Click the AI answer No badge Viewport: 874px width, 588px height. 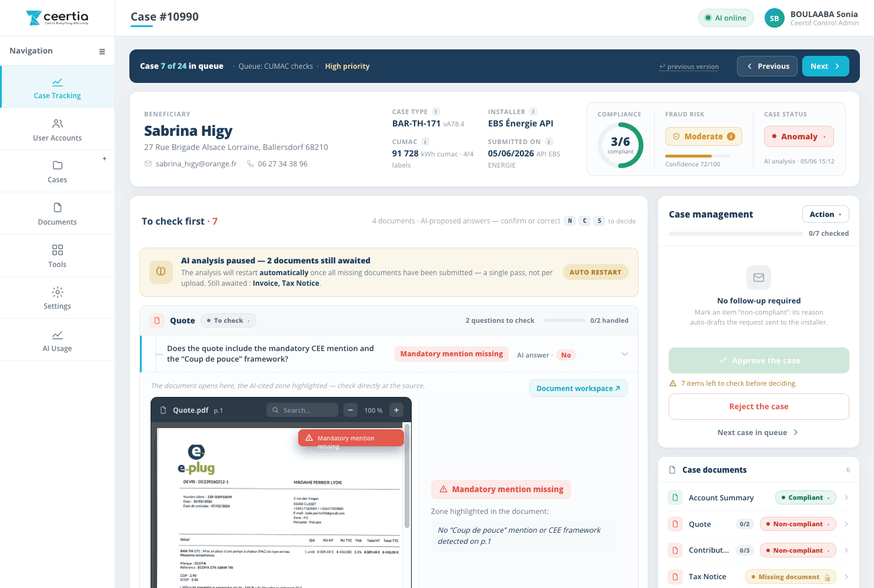pyautogui.click(x=566, y=355)
